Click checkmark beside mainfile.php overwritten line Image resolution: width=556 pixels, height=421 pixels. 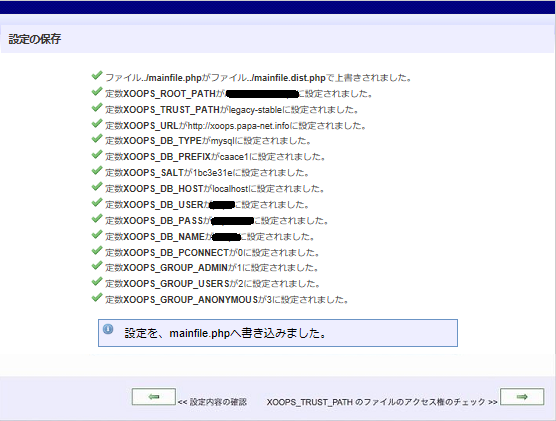(97, 76)
